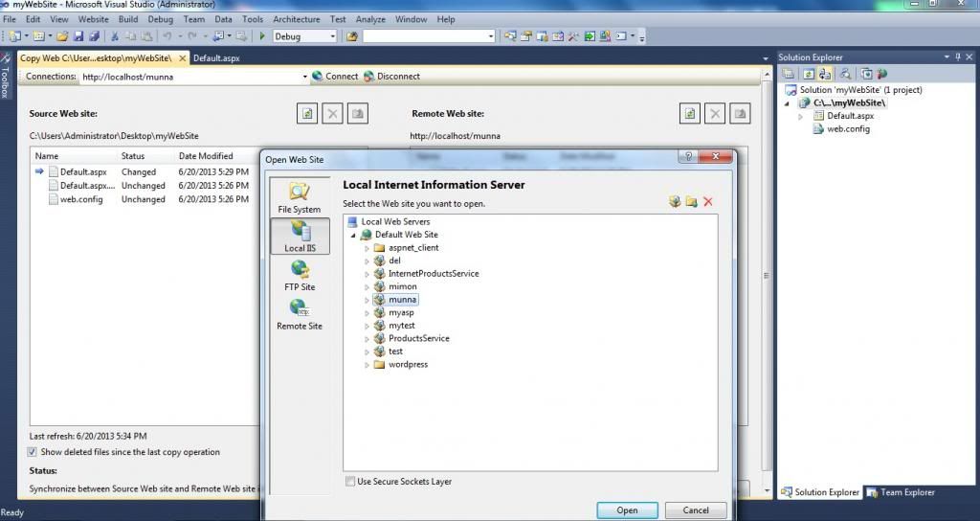Image resolution: width=980 pixels, height=521 pixels.
Task: Click the red X delete icon in dialog
Action: [x=708, y=201]
